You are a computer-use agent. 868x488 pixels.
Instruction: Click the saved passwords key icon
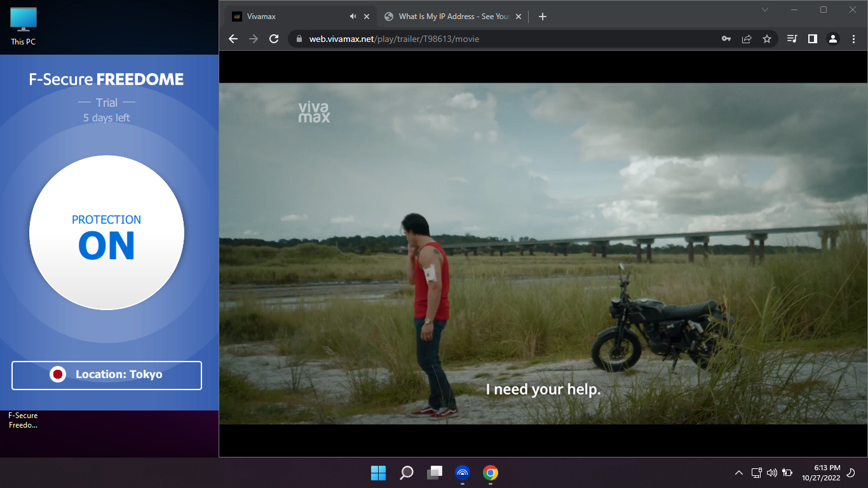pos(726,39)
